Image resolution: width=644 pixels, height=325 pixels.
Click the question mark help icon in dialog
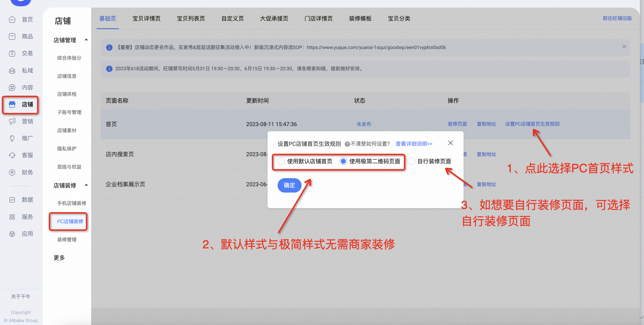click(x=347, y=144)
